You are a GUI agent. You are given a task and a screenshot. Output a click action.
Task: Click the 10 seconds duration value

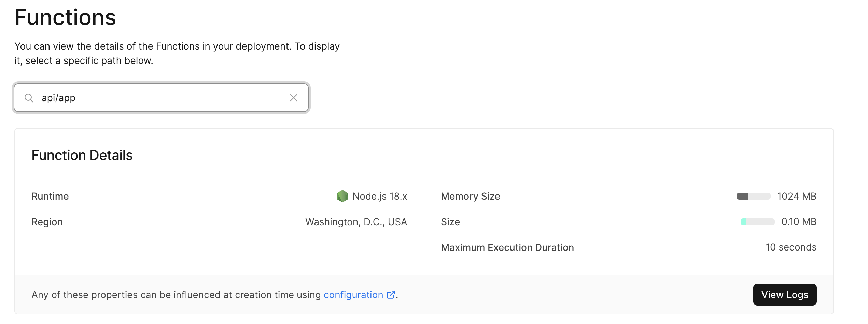click(790, 247)
